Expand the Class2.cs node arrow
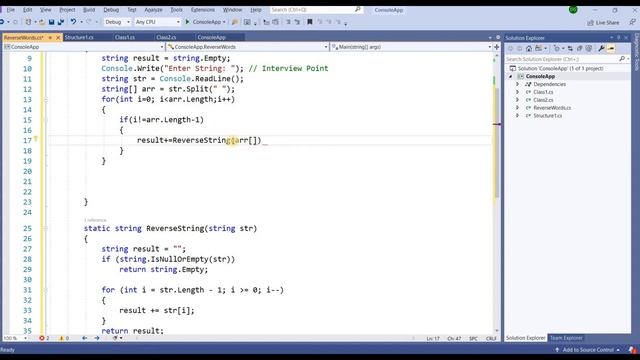Viewport: 640px width, 360px height. point(518,100)
